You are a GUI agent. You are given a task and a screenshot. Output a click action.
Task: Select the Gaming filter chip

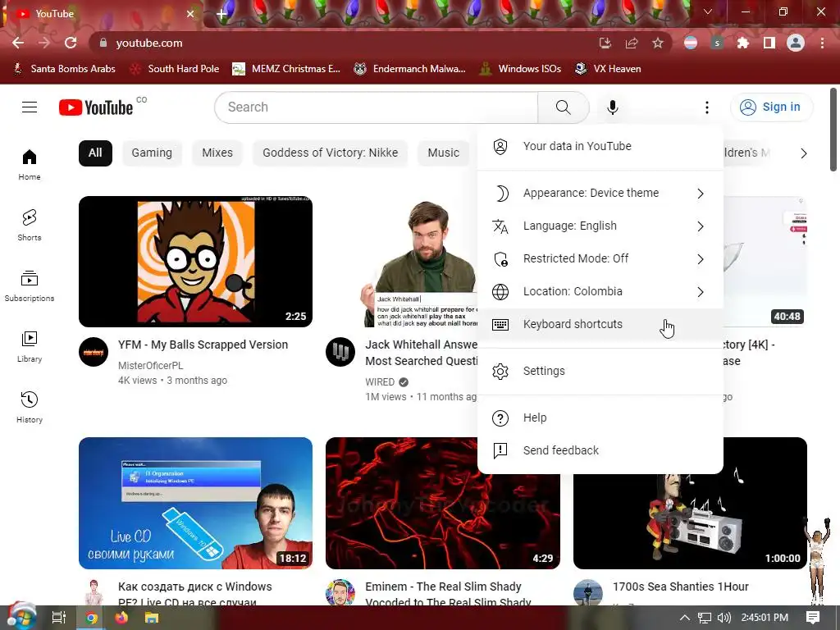coord(152,153)
